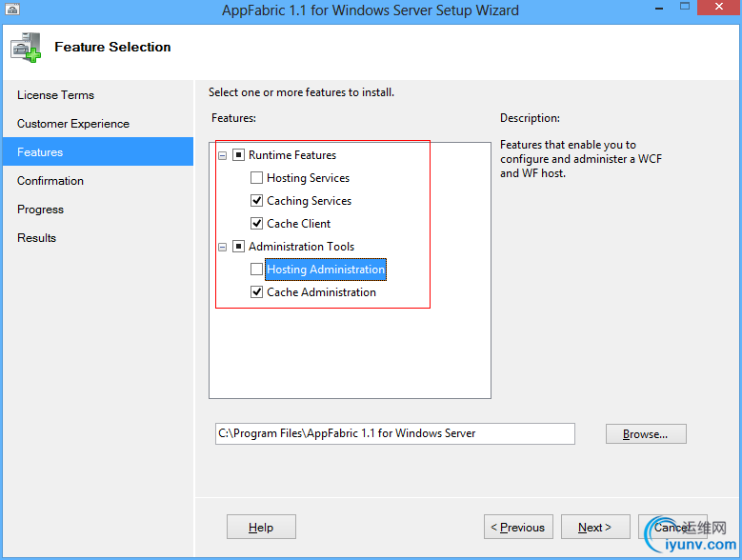
Task: Select the Caching Services label
Action: point(309,201)
